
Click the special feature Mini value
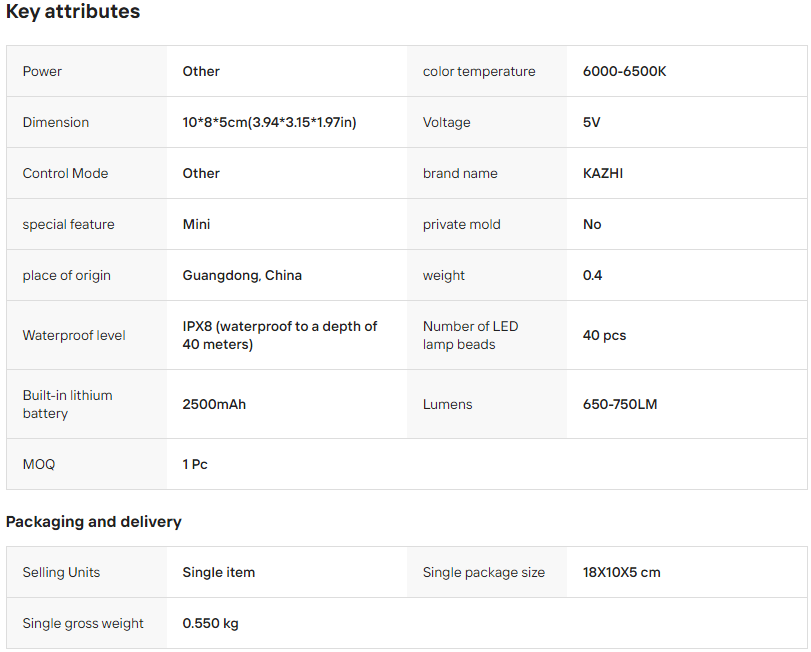tap(196, 224)
